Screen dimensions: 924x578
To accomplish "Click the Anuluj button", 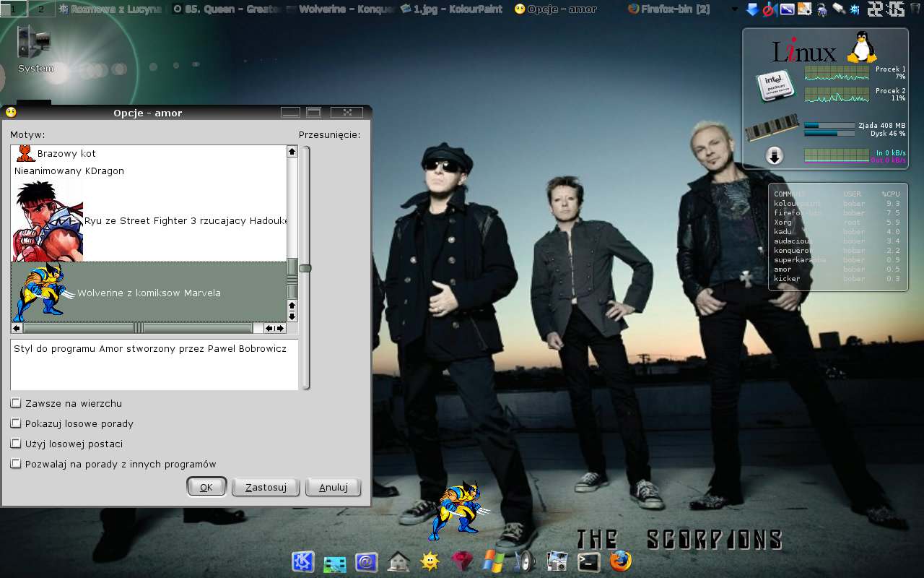I will point(334,487).
